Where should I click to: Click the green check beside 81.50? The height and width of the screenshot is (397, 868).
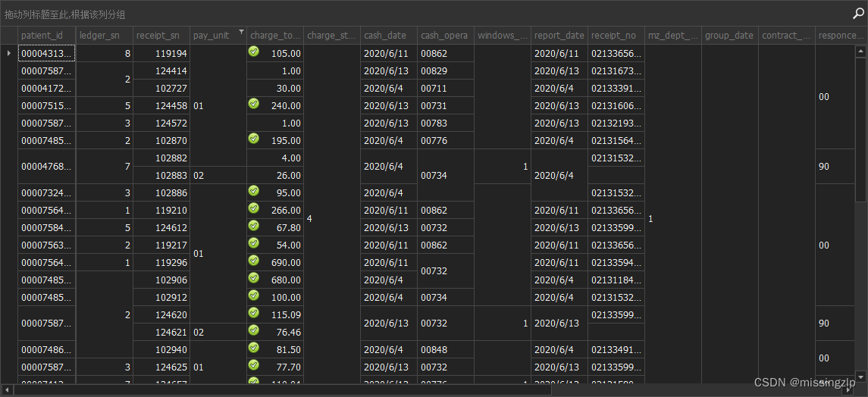253,347
